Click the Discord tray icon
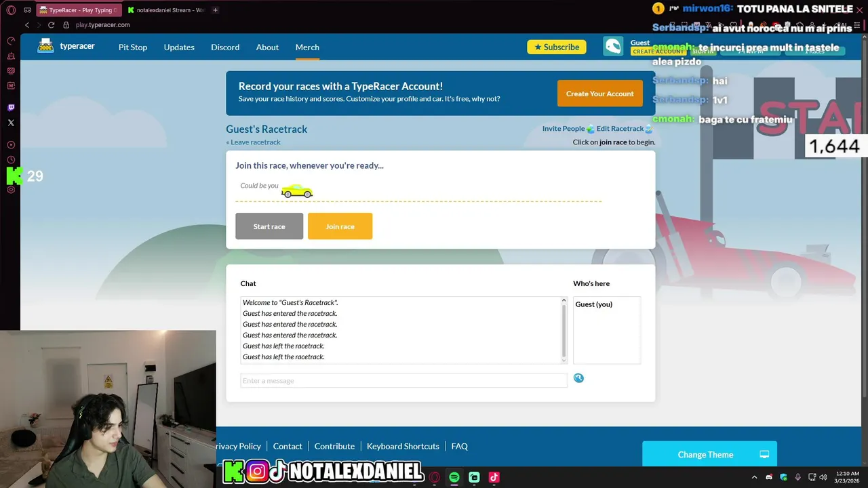Screen dimensions: 868x488 tap(769, 477)
